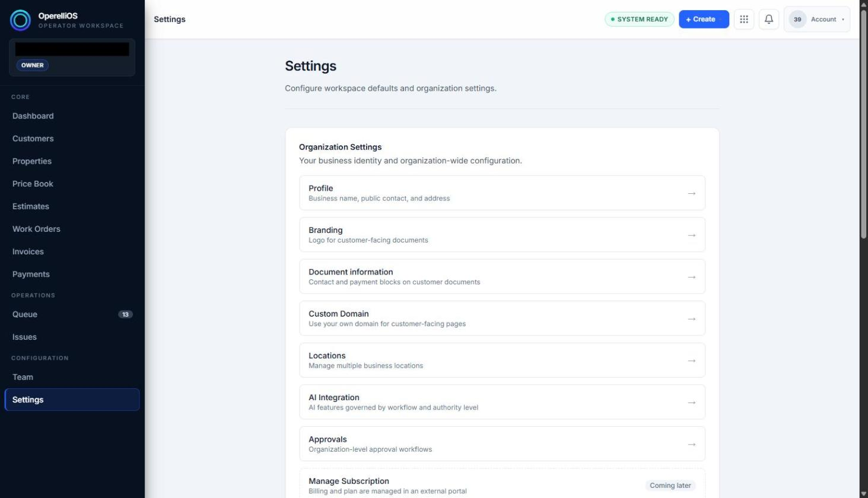Click the arrow in the Approvals row
This screenshot has width=868, height=498.
pos(691,444)
